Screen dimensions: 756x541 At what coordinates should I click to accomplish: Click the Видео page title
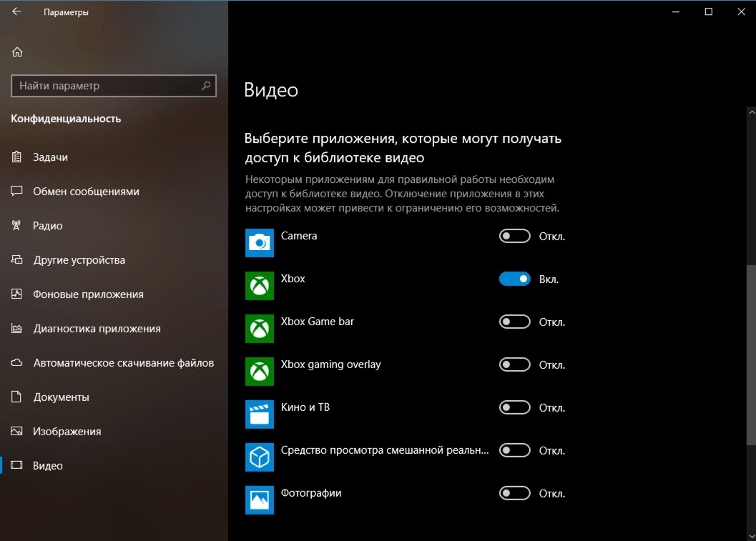[271, 90]
